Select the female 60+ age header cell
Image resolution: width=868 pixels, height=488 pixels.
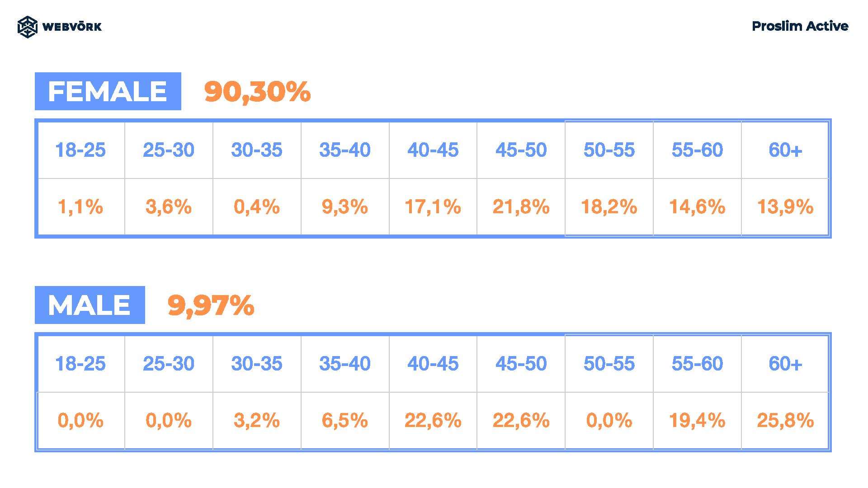[x=785, y=150]
